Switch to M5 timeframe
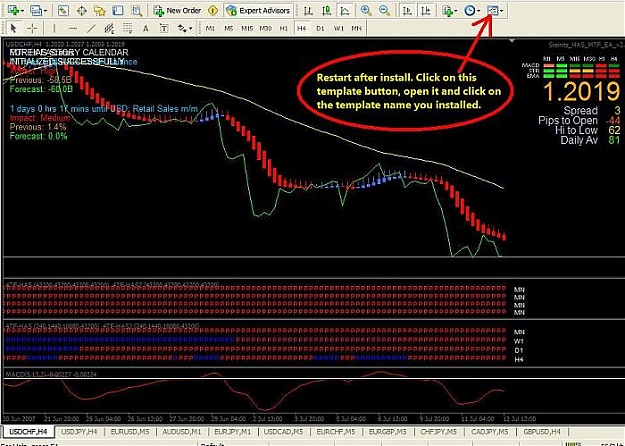Viewport: 625px width, 446px height. tap(228, 28)
